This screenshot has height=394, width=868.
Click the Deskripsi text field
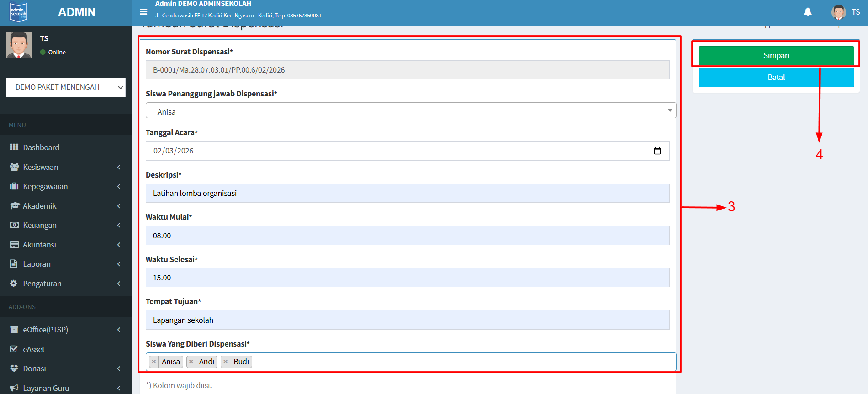[408, 193]
